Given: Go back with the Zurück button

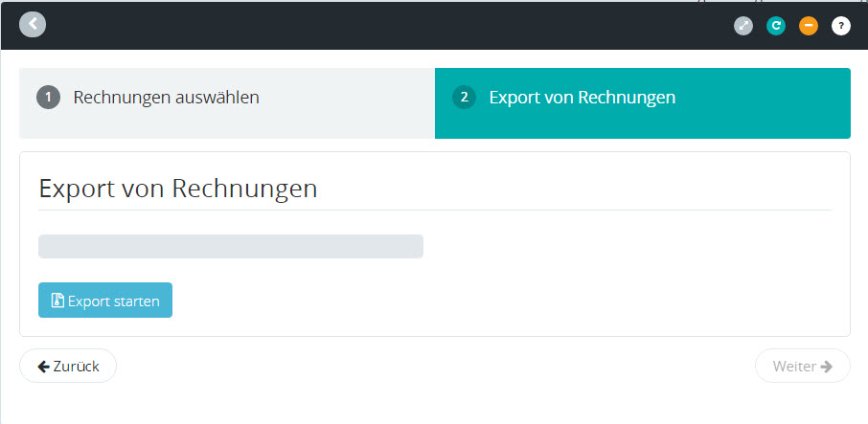Looking at the screenshot, I should pos(68,367).
